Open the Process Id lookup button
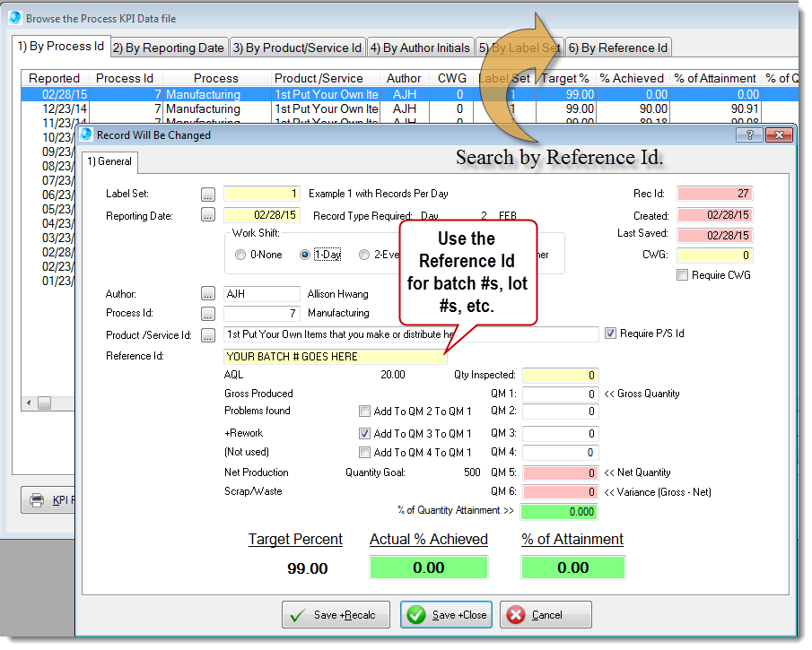812x650 pixels. pos(208,314)
